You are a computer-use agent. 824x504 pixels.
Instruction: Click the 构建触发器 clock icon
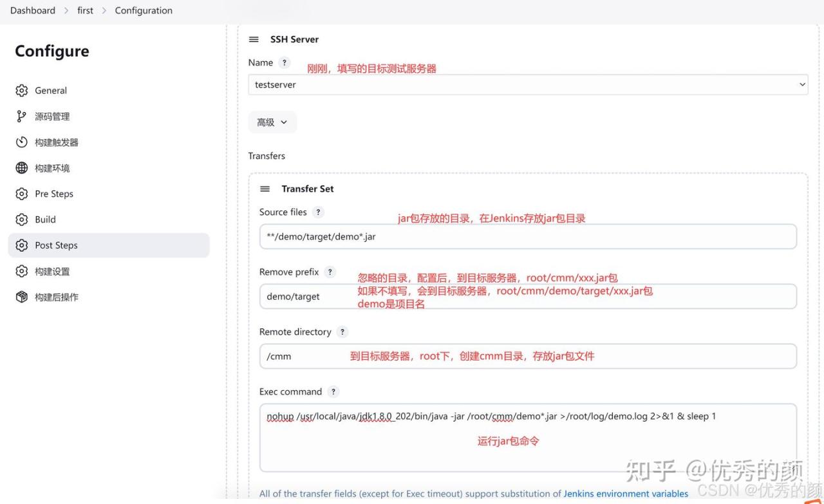pos(22,142)
